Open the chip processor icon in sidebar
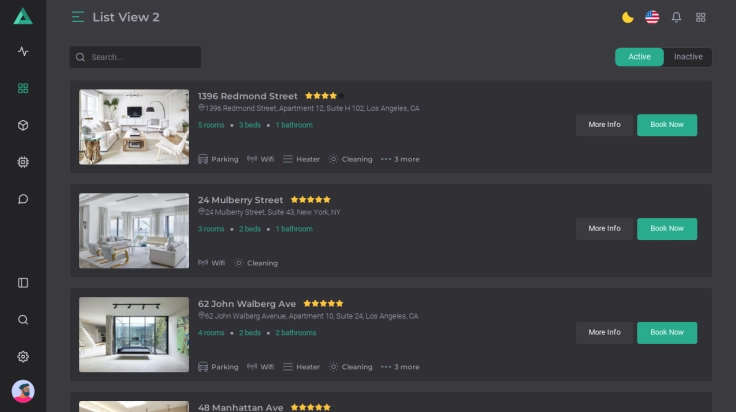 pyautogui.click(x=23, y=162)
